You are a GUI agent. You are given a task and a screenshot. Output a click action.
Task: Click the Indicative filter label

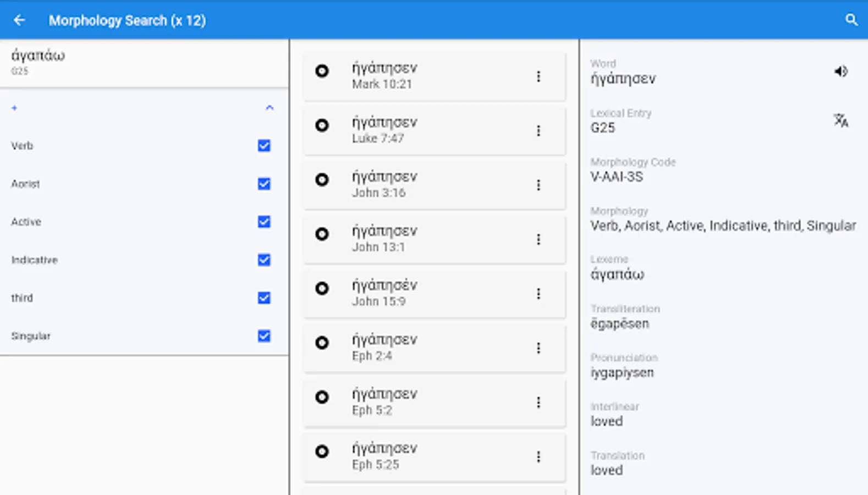[34, 260]
